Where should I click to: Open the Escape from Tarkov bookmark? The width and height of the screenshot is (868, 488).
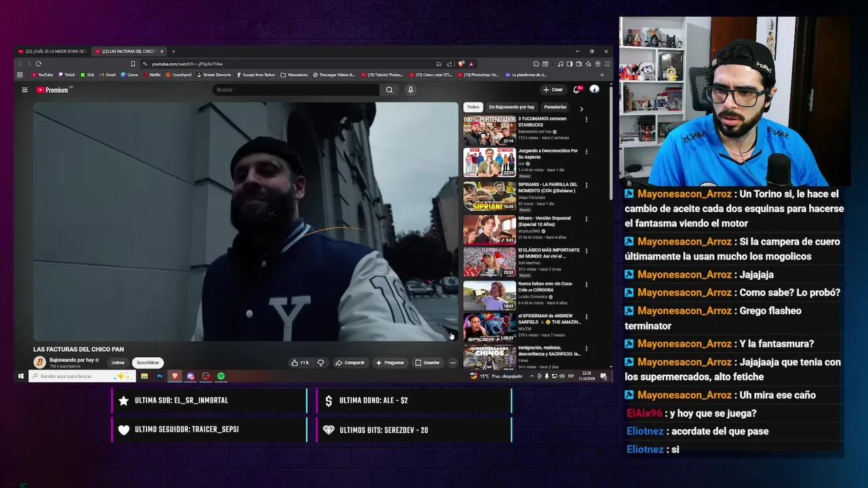[x=256, y=75]
